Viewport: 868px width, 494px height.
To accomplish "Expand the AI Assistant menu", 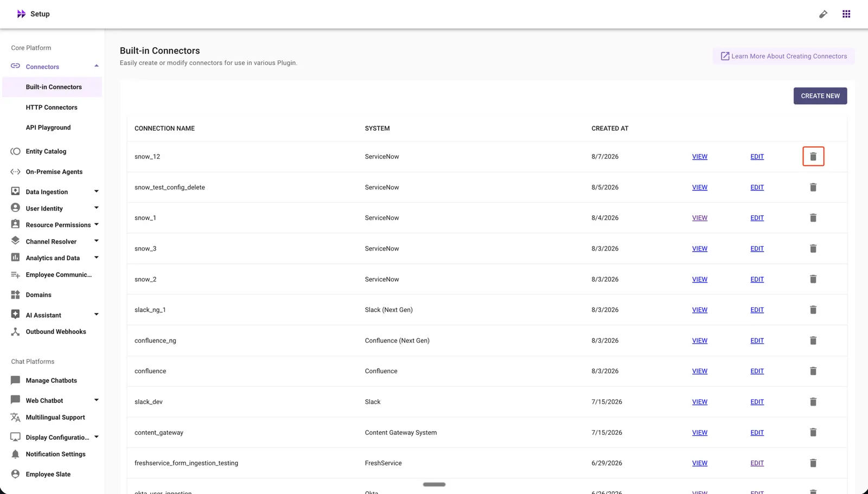I will tap(96, 315).
